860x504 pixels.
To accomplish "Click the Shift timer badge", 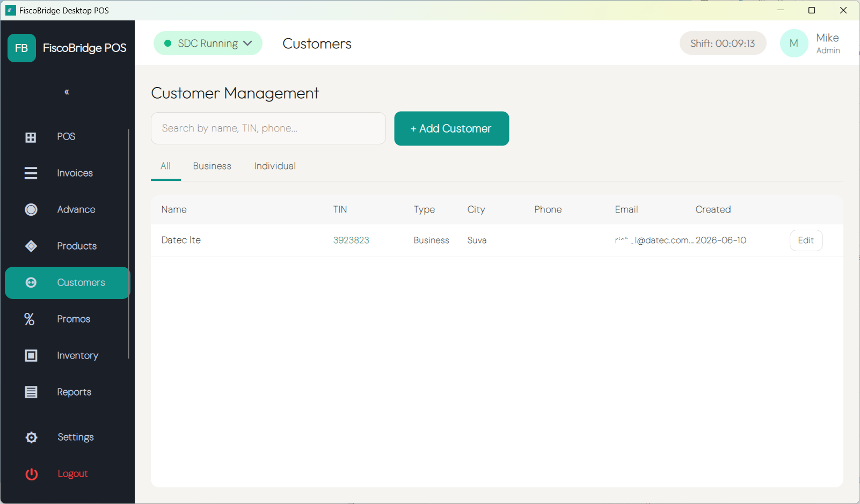I will point(723,43).
